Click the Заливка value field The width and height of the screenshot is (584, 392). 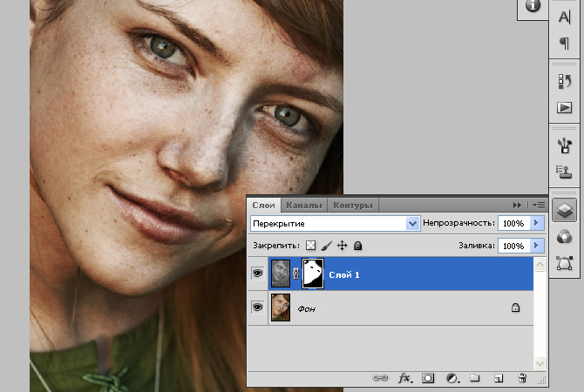click(x=514, y=246)
